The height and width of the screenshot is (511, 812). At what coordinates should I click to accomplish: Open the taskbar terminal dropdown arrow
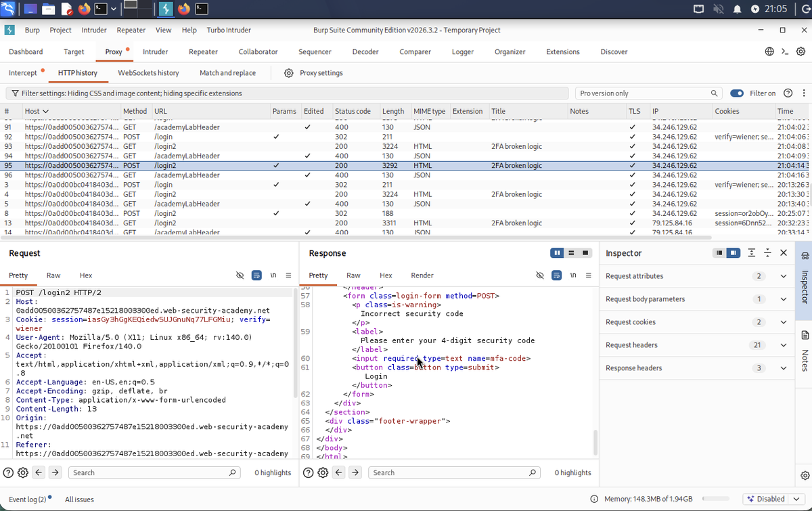113,9
